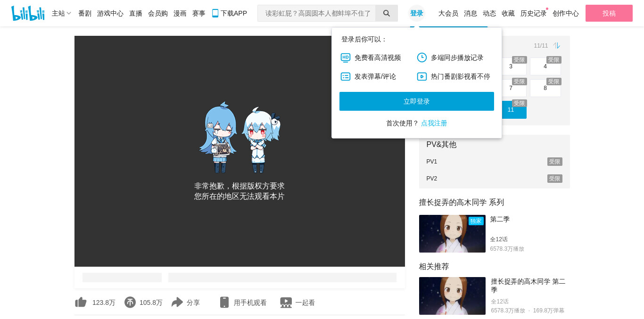The width and height of the screenshot is (644, 319).
Task: Click the phone icon for 用手机观看
Action: pyautogui.click(x=224, y=303)
